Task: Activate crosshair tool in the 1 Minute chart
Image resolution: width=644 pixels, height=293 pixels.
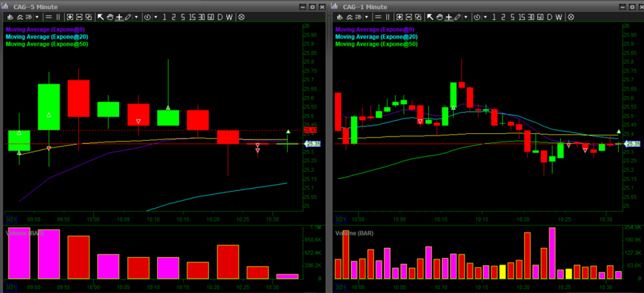Action: (x=450, y=16)
